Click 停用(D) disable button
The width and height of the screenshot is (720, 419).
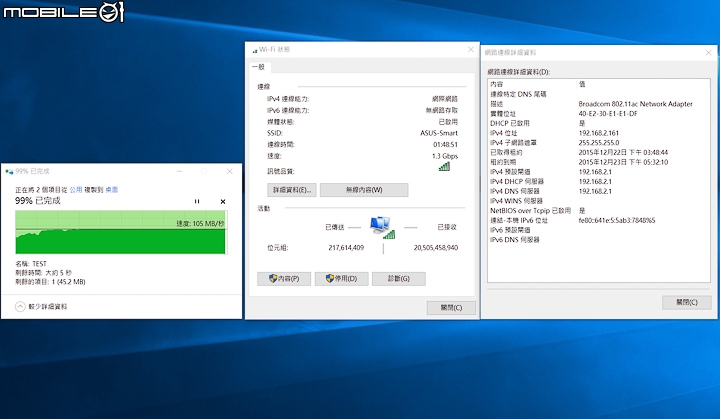click(341, 278)
